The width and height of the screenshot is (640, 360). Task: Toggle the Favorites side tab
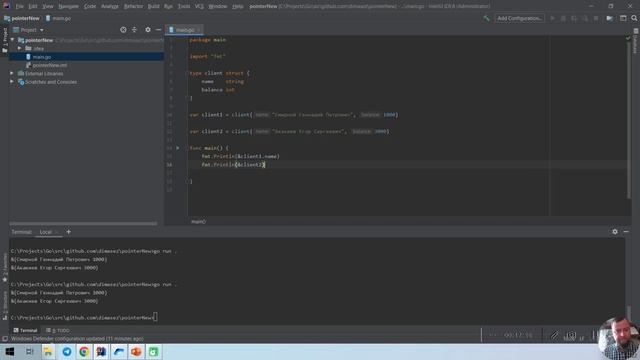click(x=4, y=267)
